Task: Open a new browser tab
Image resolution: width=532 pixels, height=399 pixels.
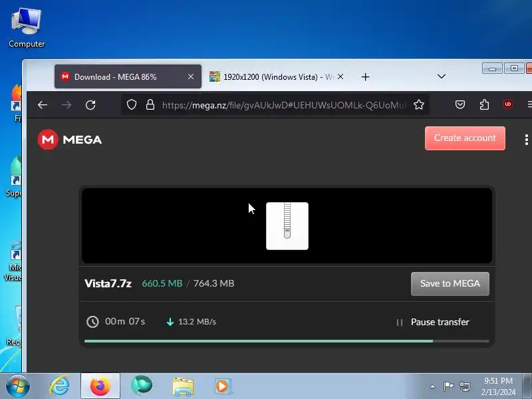Action: point(365,77)
